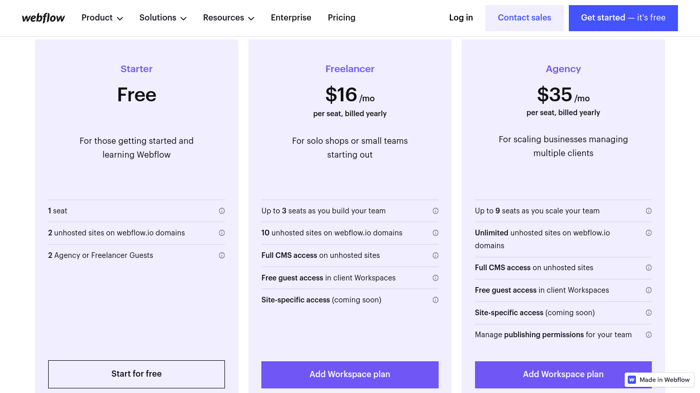Screen dimensions: 700x393
Task: Click info icon beside Starter '1 seat'
Action: click(x=221, y=211)
